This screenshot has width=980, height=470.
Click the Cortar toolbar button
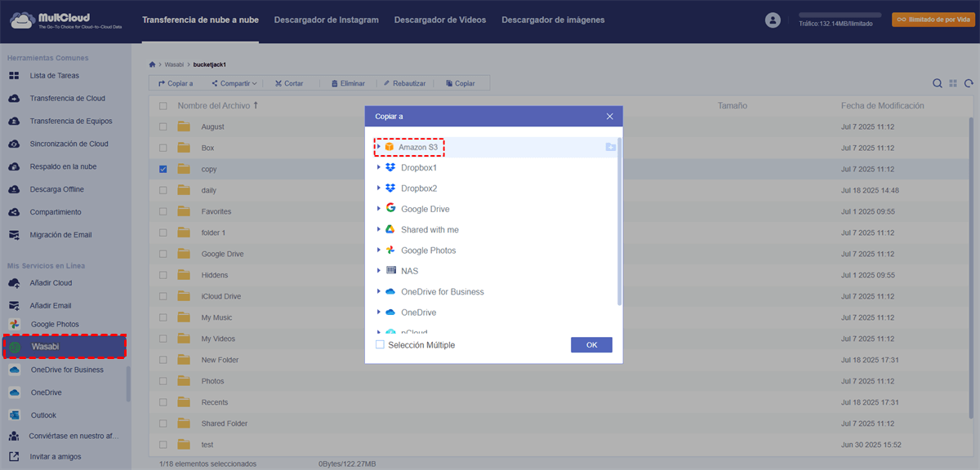289,83
